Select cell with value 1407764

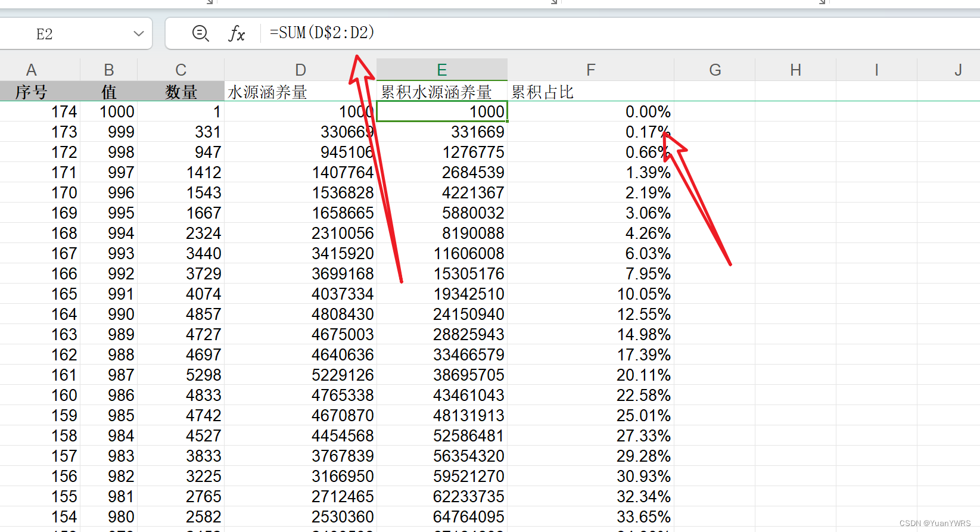pos(301,172)
